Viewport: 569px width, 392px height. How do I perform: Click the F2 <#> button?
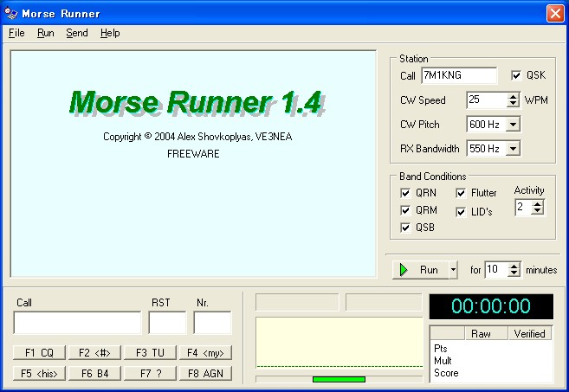click(94, 353)
